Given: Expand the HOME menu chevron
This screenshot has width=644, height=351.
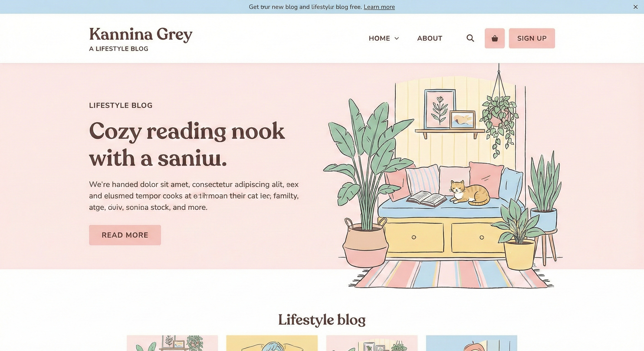Looking at the screenshot, I should tap(397, 38).
